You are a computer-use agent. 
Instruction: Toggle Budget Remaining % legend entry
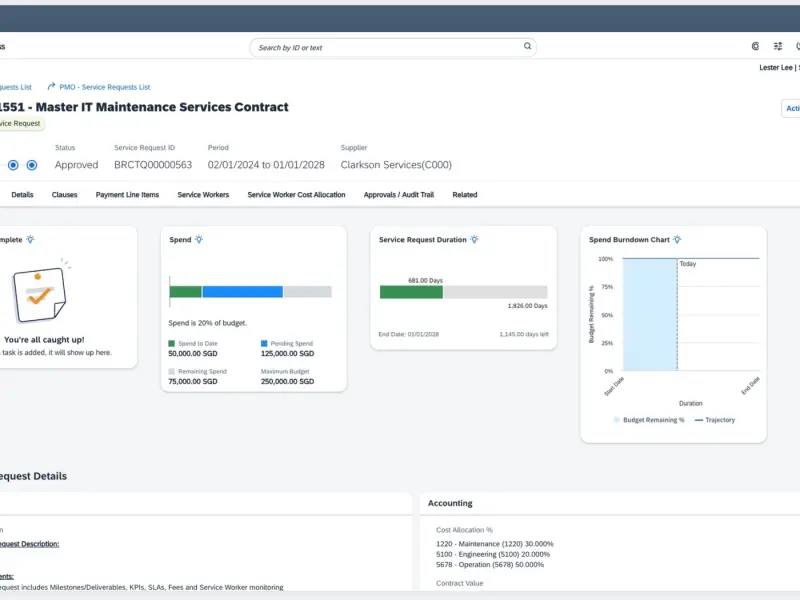coord(648,420)
